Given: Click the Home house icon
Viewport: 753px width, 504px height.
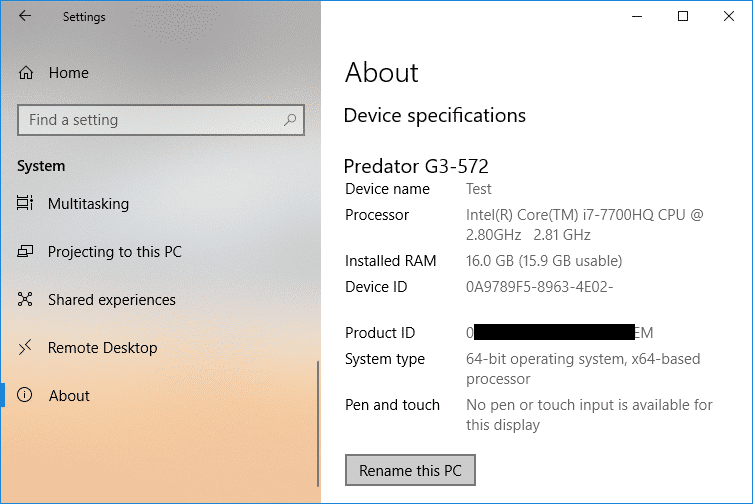Looking at the screenshot, I should pyautogui.click(x=26, y=73).
